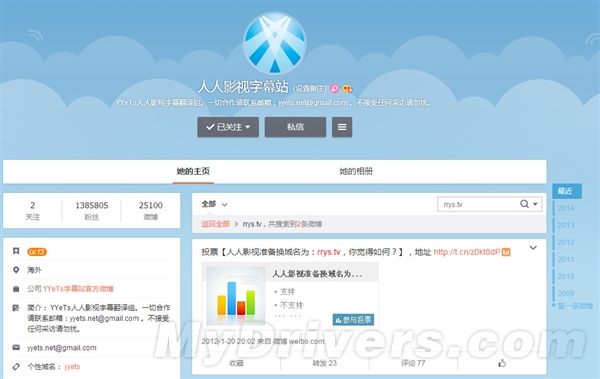The width and height of the screenshot is (600, 379).
Task: Click the edit note icon beside 简介
Action: tap(16, 308)
